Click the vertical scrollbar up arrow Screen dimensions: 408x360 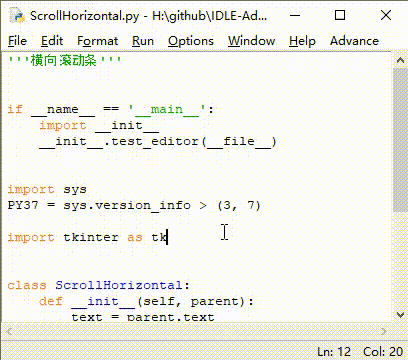pos(400,60)
